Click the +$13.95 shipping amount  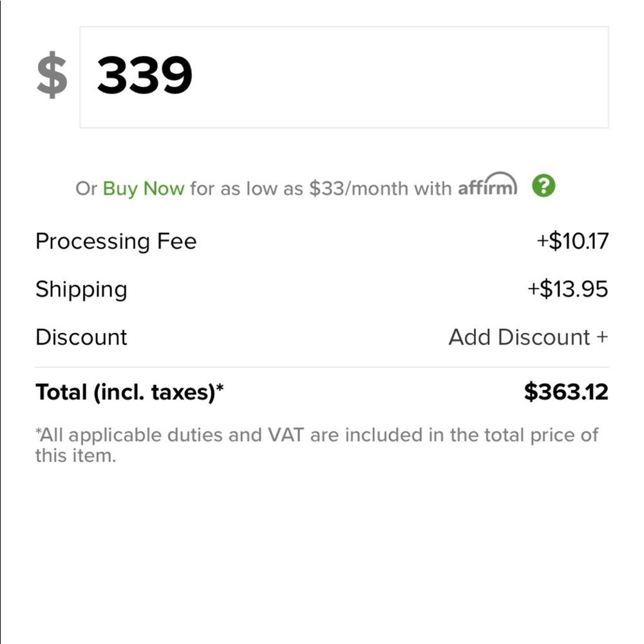pyautogui.click(x=568, y=290)
